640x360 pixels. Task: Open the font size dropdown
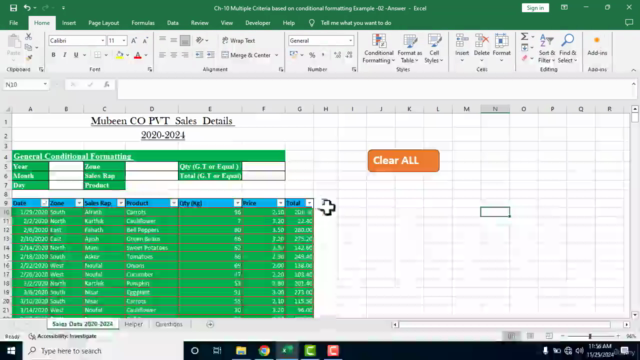[124, 40]
